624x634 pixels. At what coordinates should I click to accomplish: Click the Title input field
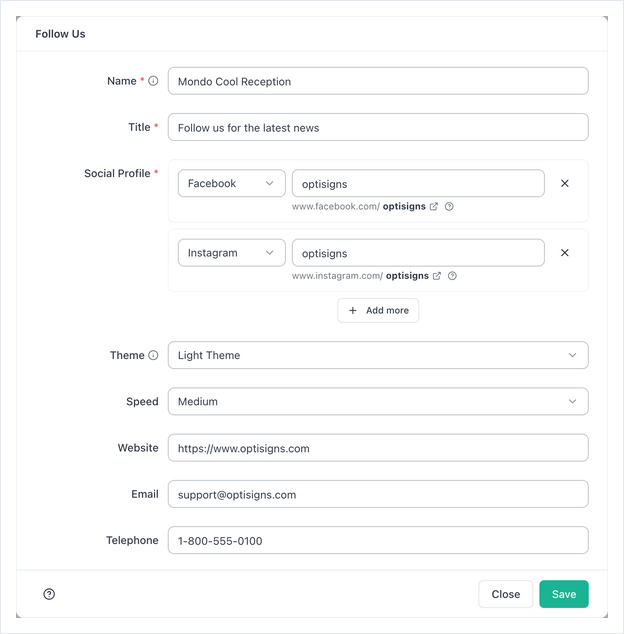[x=378, y=127]
